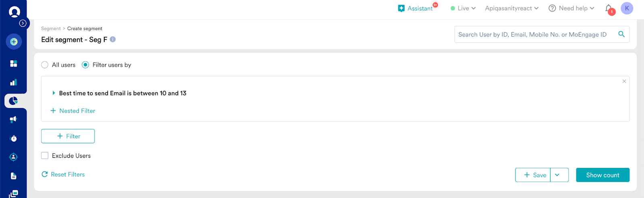Open the document icon in sidebar
The width and height of the screenshot is (644, 198).
click(14, 176)
